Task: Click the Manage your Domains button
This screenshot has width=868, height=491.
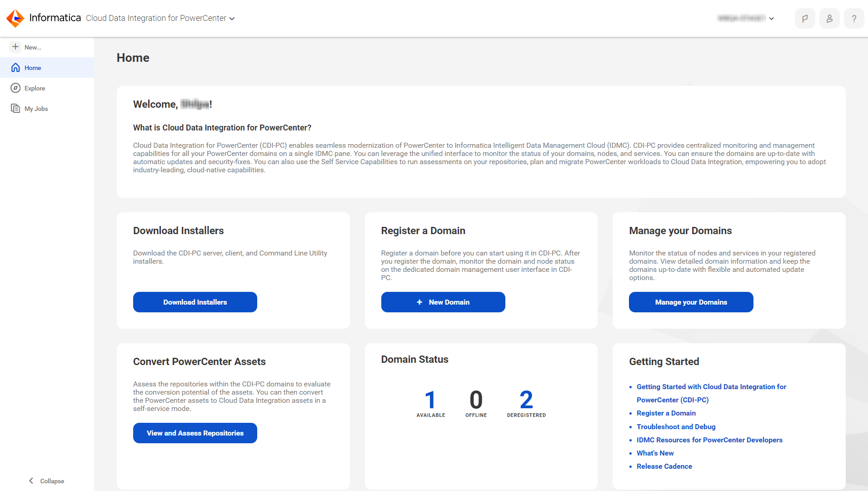Action: (x=691, y=302)
